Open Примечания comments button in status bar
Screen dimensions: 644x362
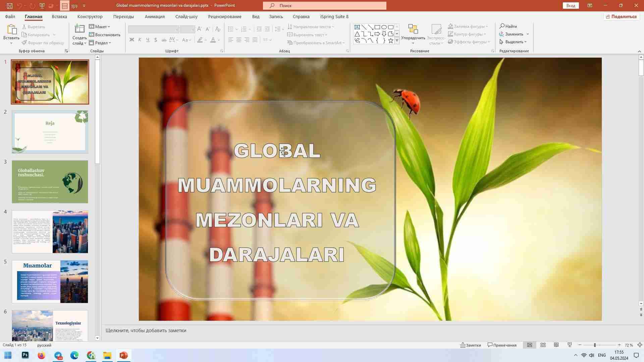point(502,345)
